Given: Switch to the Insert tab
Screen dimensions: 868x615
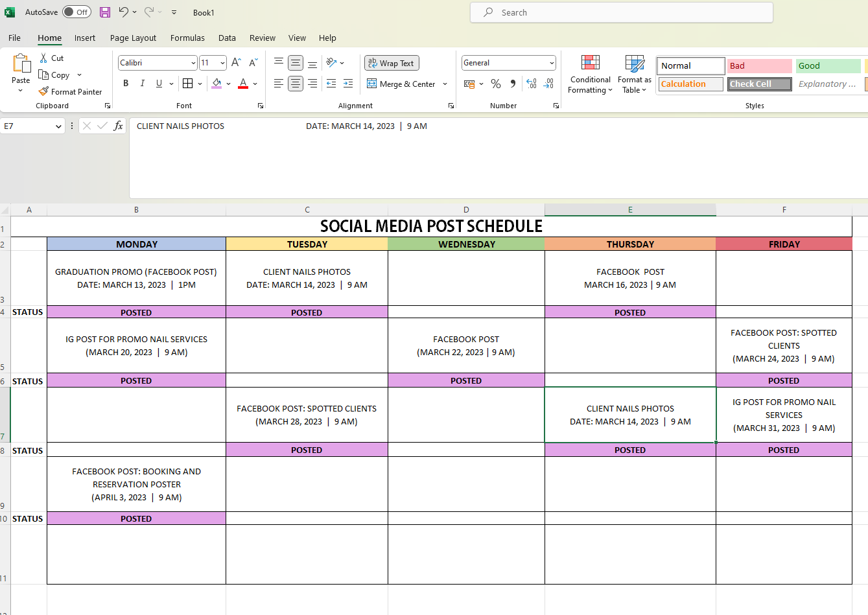Looking at the screenshot, I should 85,38.
